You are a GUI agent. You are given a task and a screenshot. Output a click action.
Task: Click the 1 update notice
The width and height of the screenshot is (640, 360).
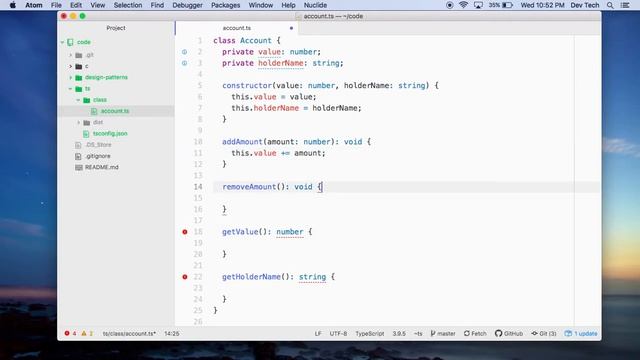(x=581, y=333)
